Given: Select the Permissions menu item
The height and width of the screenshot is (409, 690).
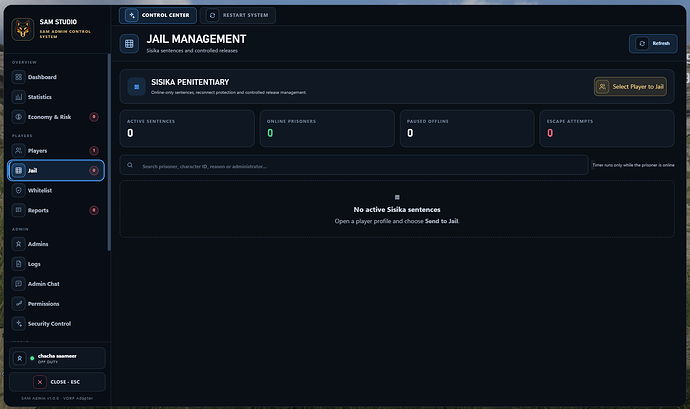Looking at the screenshot, I should pyautogui.click(x=56, y=303).
